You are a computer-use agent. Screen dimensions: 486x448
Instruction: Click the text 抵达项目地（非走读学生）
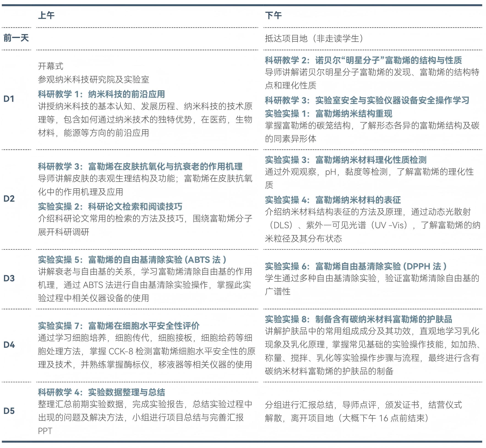click(x=314, y=38)
